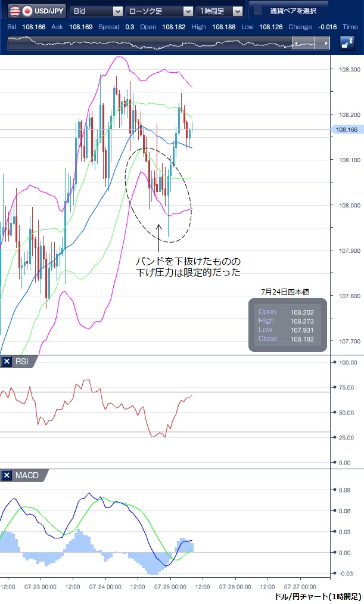Open the ローソク足 chart type dropdown

pos(161,11)
